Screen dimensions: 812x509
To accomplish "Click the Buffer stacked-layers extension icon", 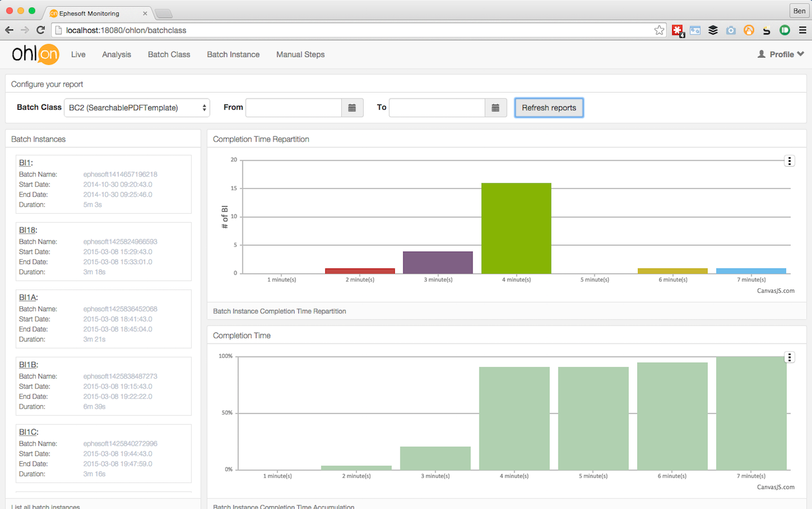I will 713,30.
